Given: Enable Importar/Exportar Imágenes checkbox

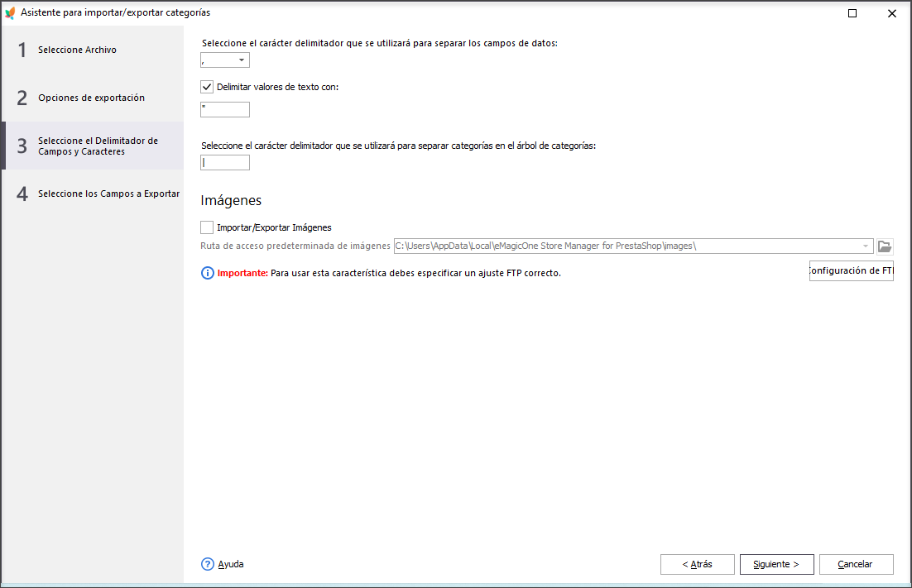Looking at the screenshot, I should tap(207, 227).
